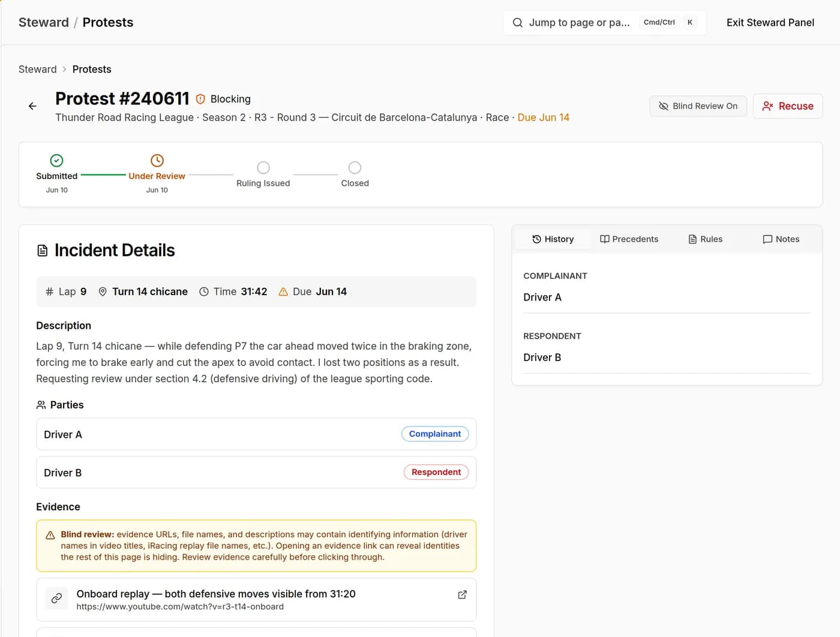The image size is (840, 637).
Task: Click the Blind review warning triangle icon
Action: [x=50, y=535]
